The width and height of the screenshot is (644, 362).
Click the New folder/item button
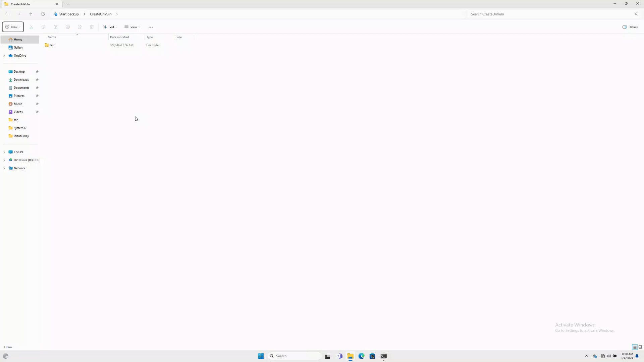[x=13, y=27]
